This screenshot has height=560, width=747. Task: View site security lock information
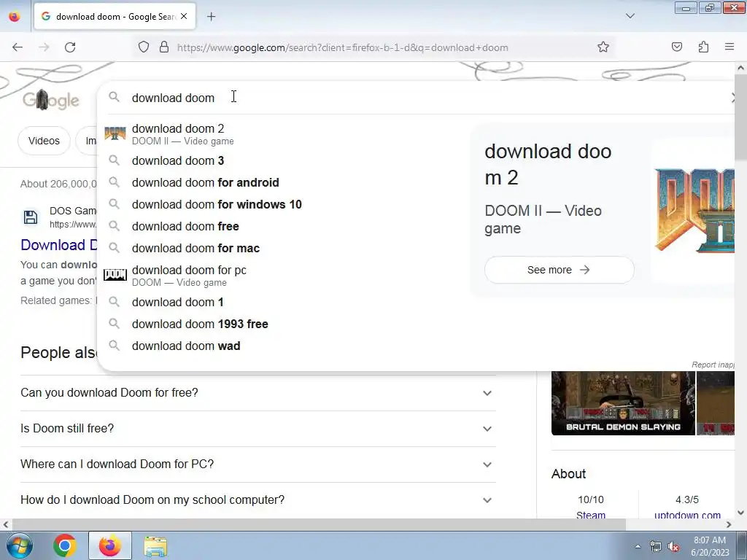click(x=164, y=47)
